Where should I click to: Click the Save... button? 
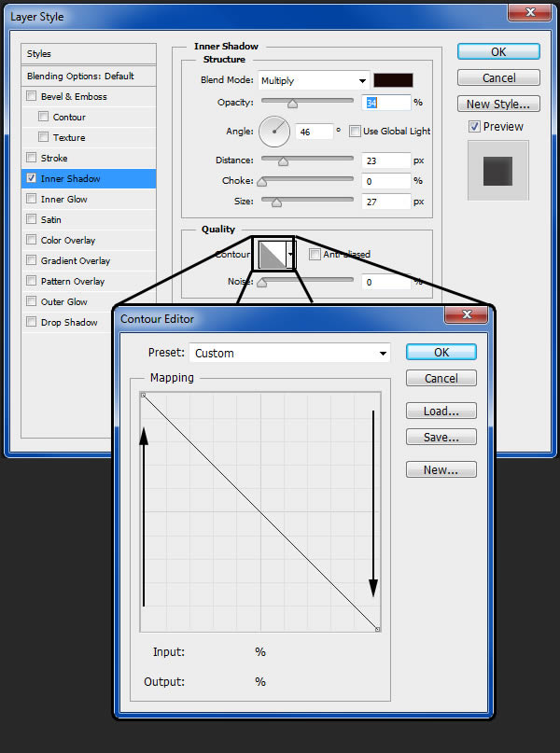click(441, 437)
